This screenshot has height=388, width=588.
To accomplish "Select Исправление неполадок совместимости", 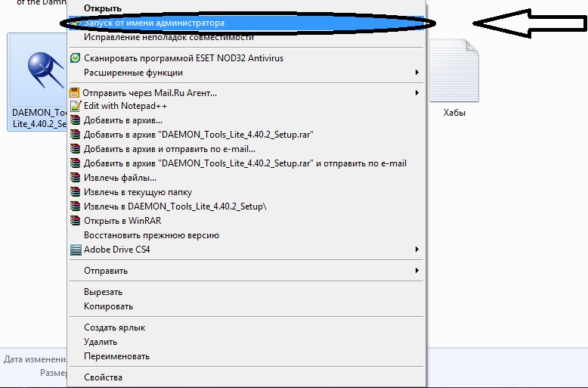I will point(246,37).
